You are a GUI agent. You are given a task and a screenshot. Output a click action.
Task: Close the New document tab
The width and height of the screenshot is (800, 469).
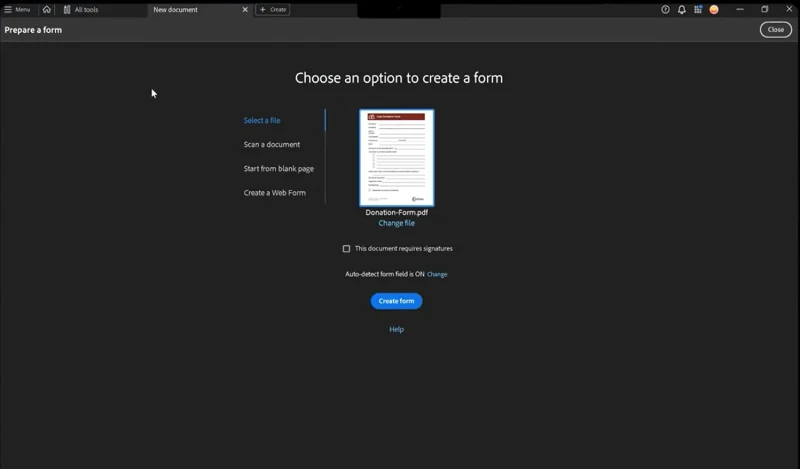tap(245, 9)
